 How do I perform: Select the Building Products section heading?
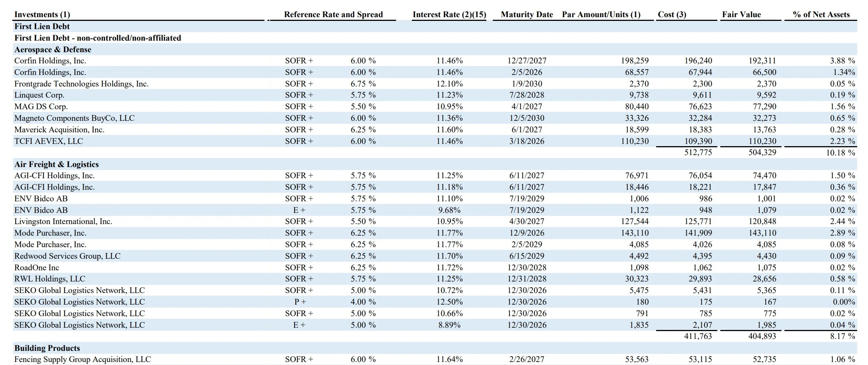point(47,348)
